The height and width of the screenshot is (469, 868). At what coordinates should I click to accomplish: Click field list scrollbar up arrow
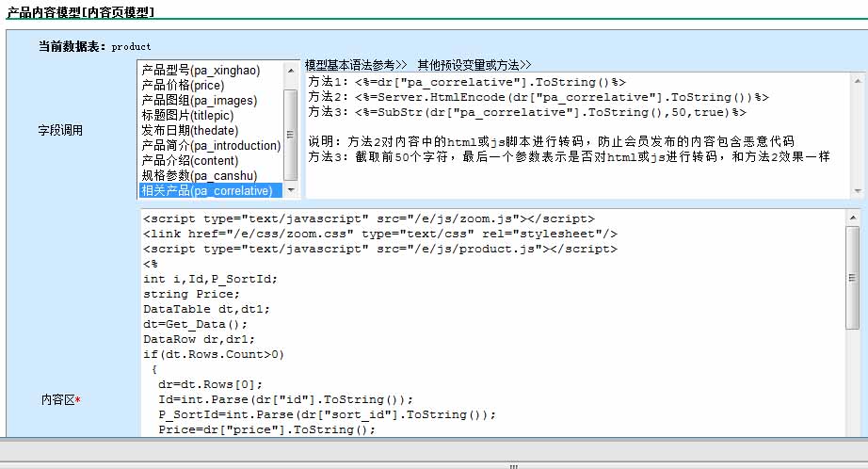pos(291,69)
